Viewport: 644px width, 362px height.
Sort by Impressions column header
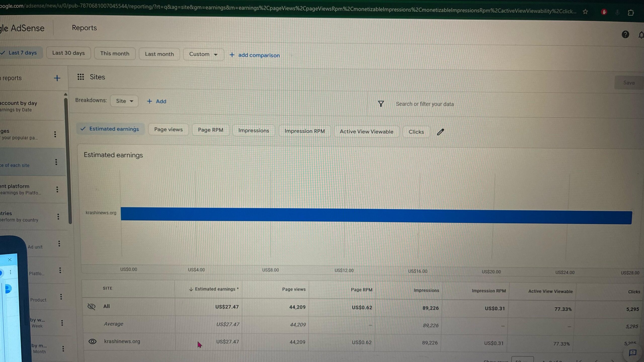[426, 290]
